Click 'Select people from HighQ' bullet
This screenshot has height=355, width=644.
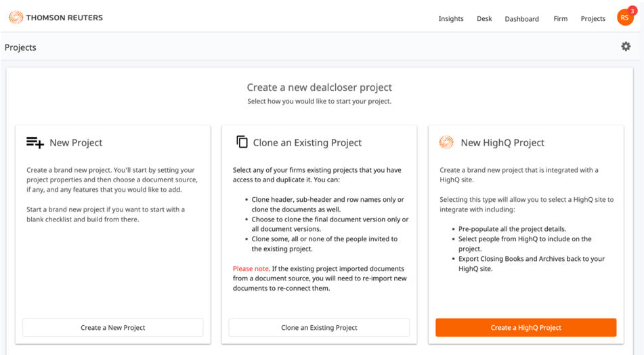[x=525, y=244]
